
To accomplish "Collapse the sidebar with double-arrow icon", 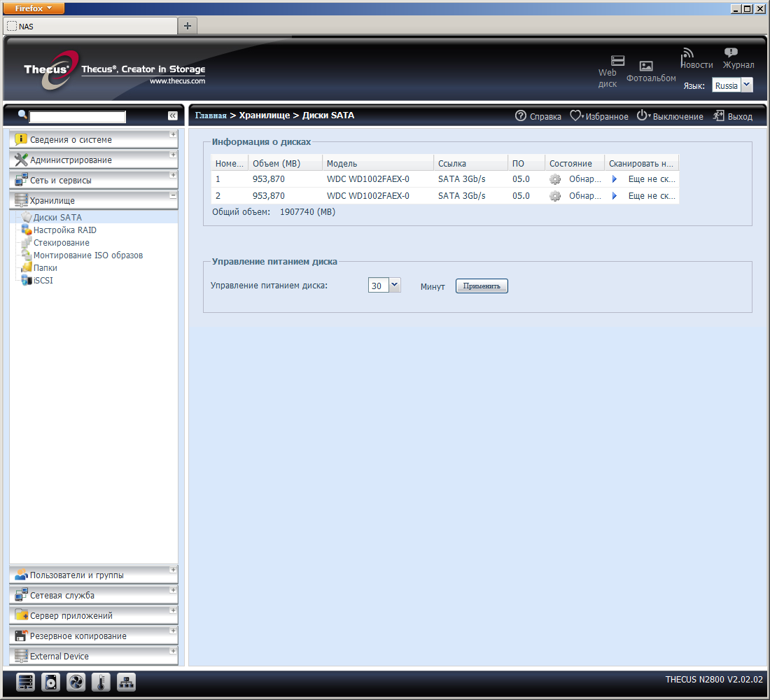I will point(172,115).
